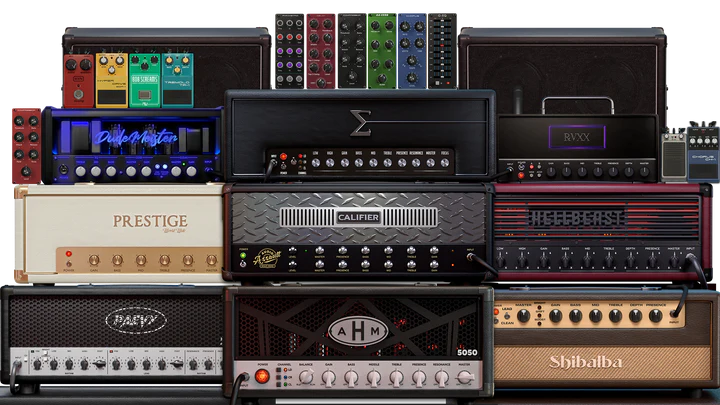
Task: Click the Sigma amp GAIN knob
Action: [344, 163]
